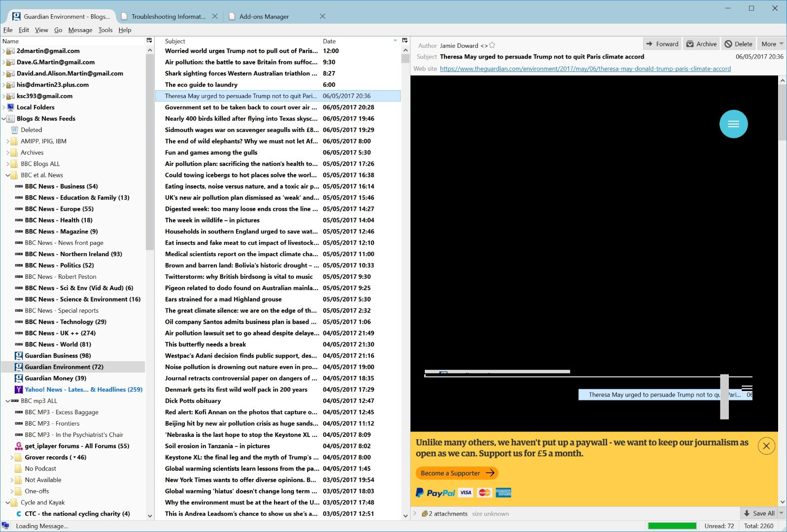Open the More actions dropdown
This screenshot has width=787, height=532.
point(771,44)
